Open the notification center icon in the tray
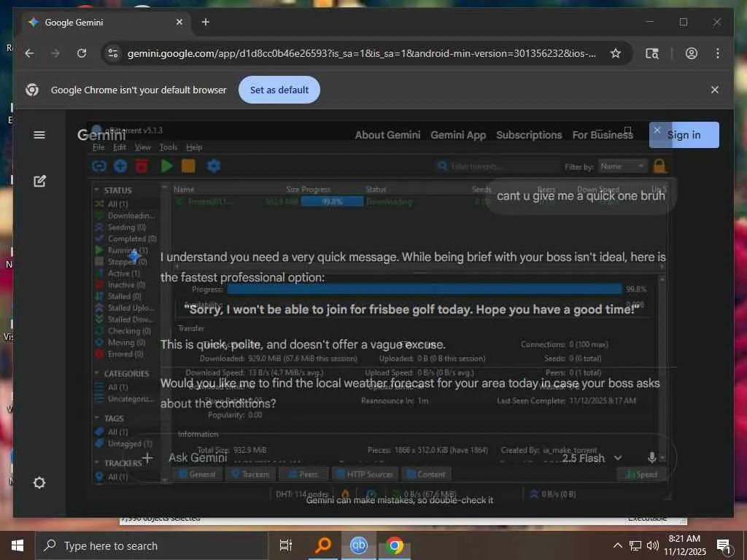 point(724,545)
